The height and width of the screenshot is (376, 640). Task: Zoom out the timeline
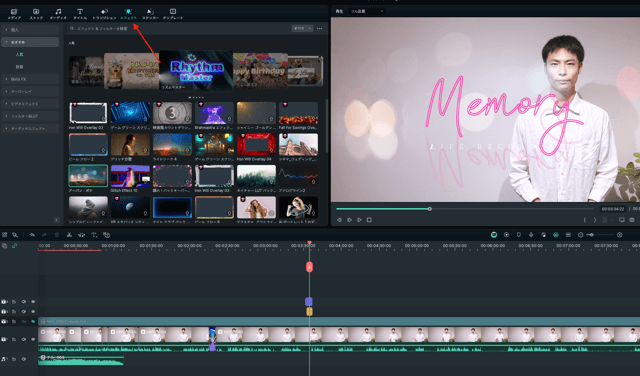580,235
